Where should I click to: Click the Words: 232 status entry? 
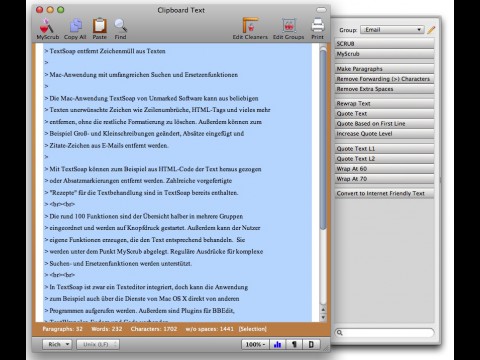click(107, 329)
